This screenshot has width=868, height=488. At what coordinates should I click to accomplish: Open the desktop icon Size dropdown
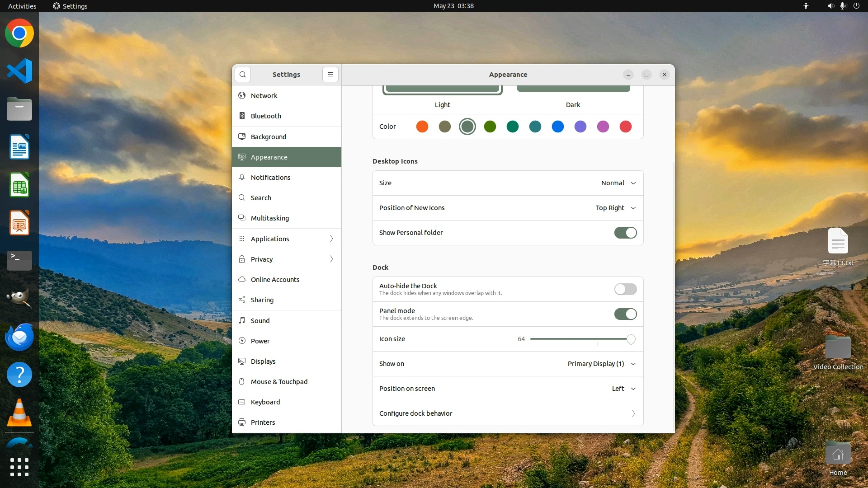coord(618,183)
